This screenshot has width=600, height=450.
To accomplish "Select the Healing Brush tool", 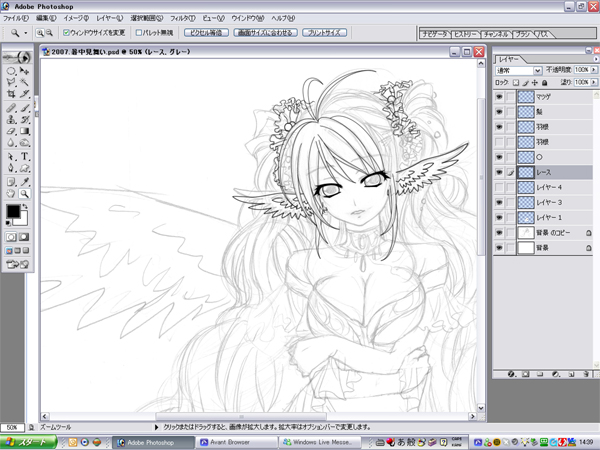I will coord(11,108).
